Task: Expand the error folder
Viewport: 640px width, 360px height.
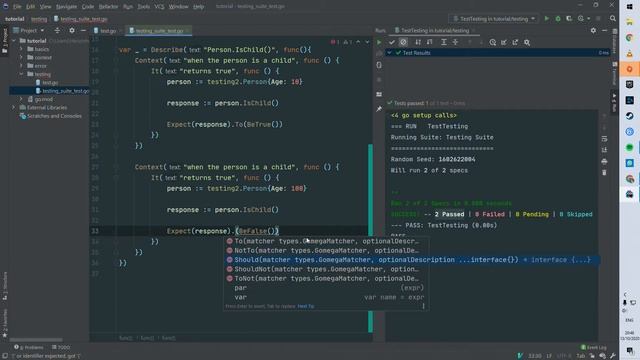Action: pos(21,66)
